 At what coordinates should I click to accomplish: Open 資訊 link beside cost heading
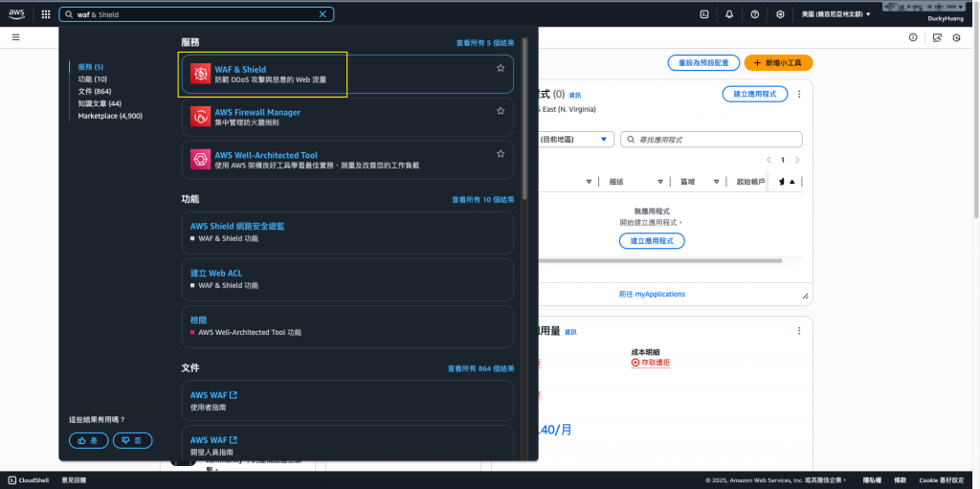tap(570, 332)
